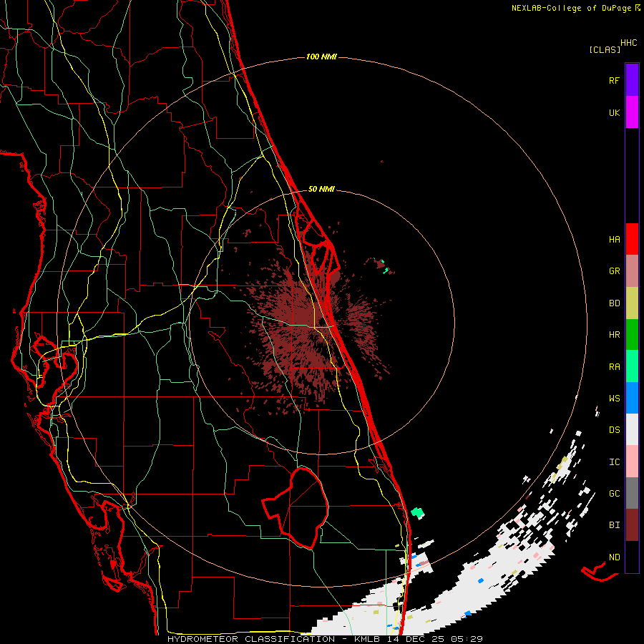Click the "DS" legend label
644x644 pixels.
tap(614, 430)
